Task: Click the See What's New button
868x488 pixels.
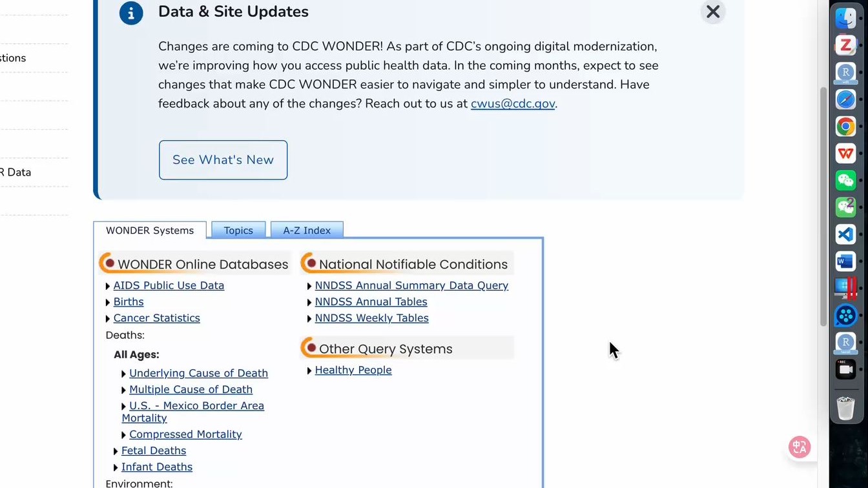Action: [223, 160]
